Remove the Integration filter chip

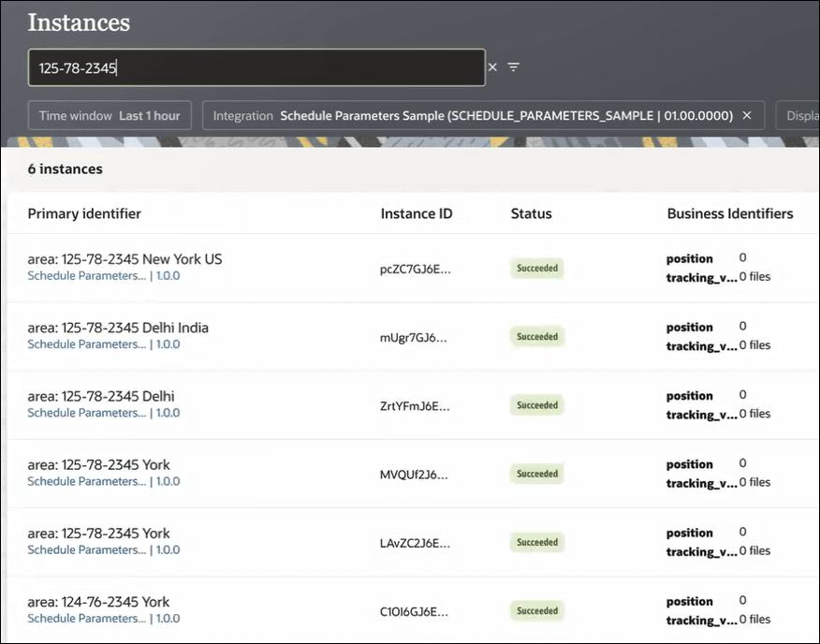747,115
